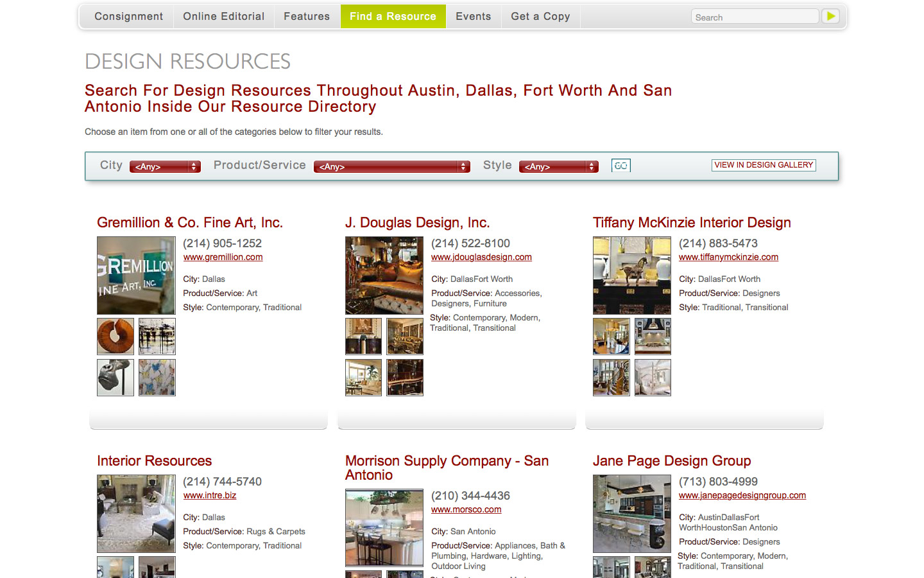Click Interior Resources phone (214) 744-5740

click(222, 482)
